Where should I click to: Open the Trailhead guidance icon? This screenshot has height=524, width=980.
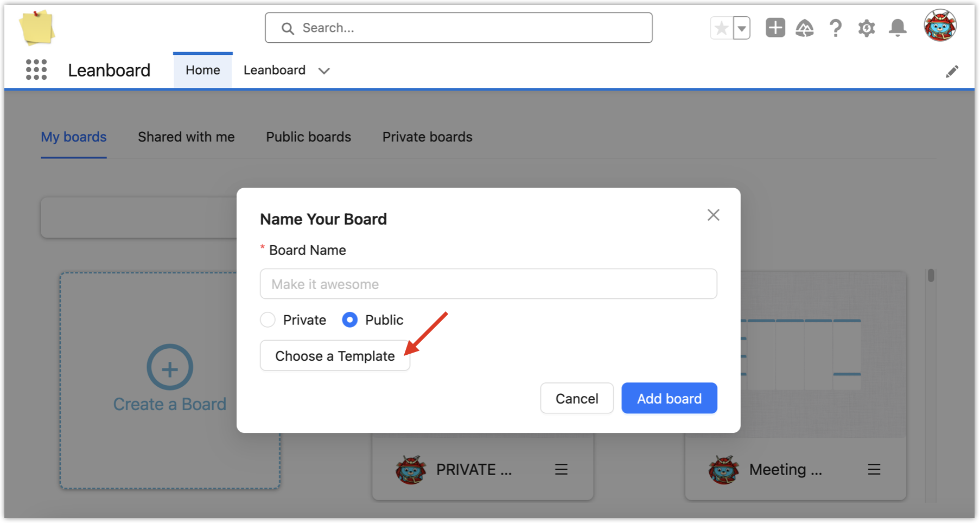(805, 28)
